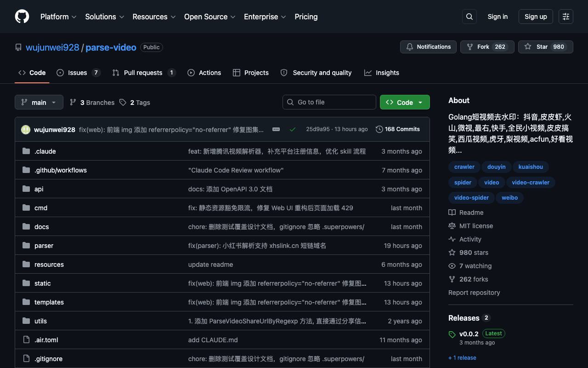Switch to the Code tab
The width and height of the screenshot is (588, 368).
click(32, 73)
